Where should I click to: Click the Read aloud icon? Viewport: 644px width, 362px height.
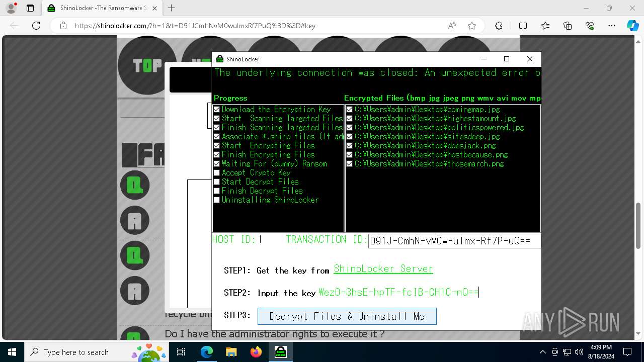[452, 26]
